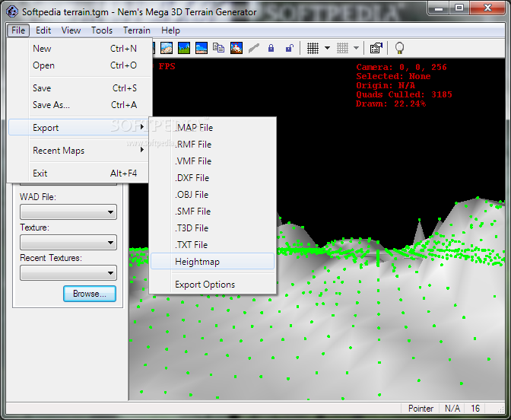
Task: Select Heightmap export option
Action: [212, 262]
